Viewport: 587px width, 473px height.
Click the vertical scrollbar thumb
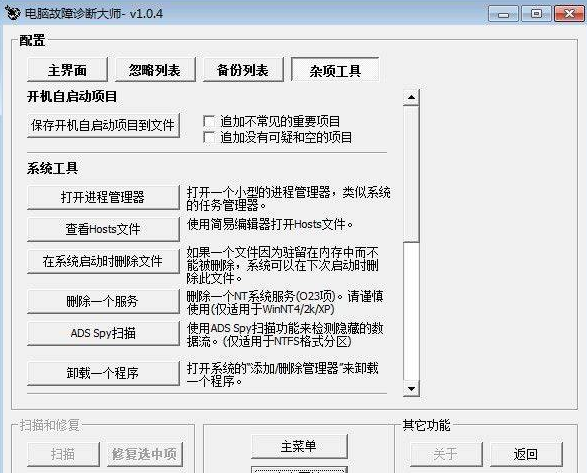(x=411, y=174)
